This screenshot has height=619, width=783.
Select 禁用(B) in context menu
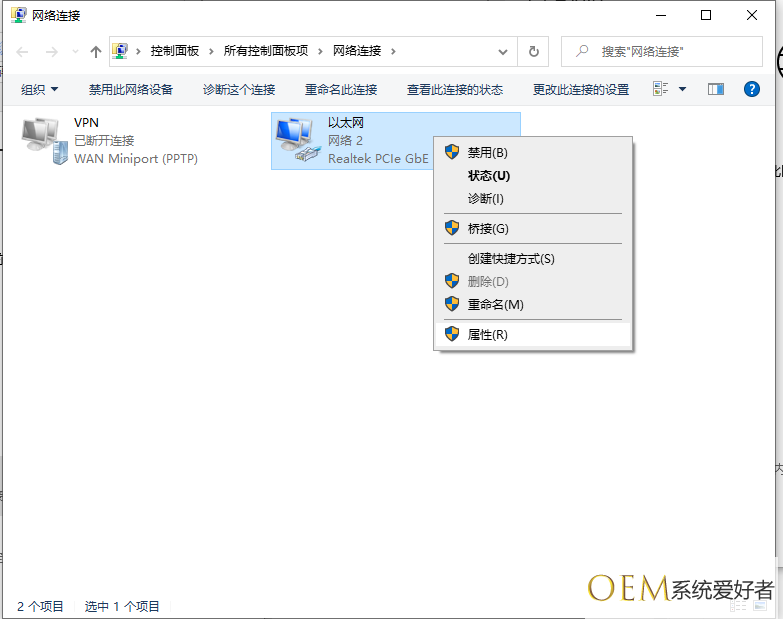(x=488, y=153)
